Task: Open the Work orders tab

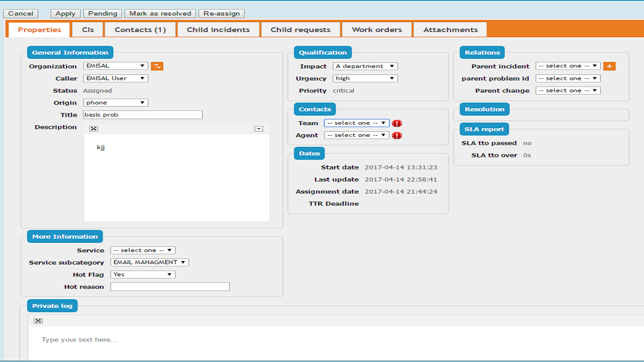Action: click(x=377, y=30)
